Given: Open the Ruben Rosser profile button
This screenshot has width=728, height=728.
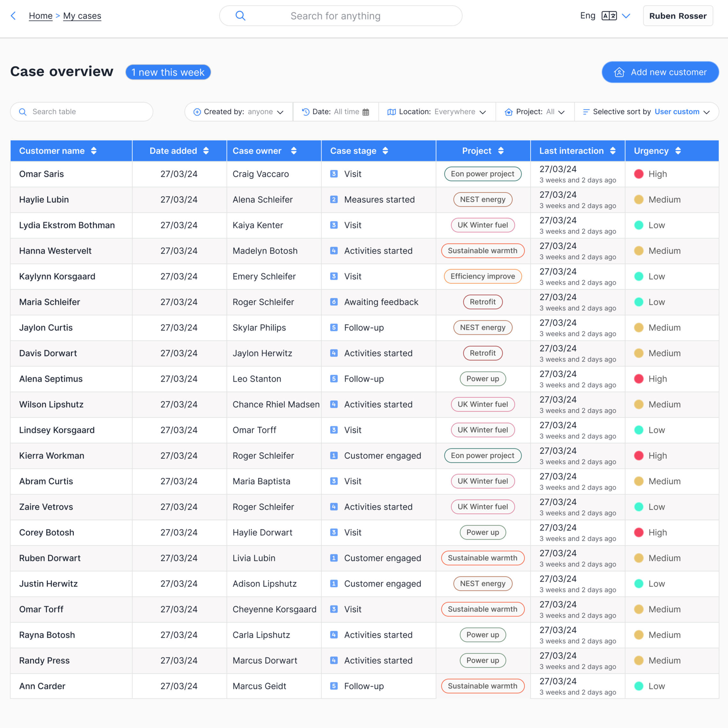Looking at the screenshot, I should click(x=678, y=16).
